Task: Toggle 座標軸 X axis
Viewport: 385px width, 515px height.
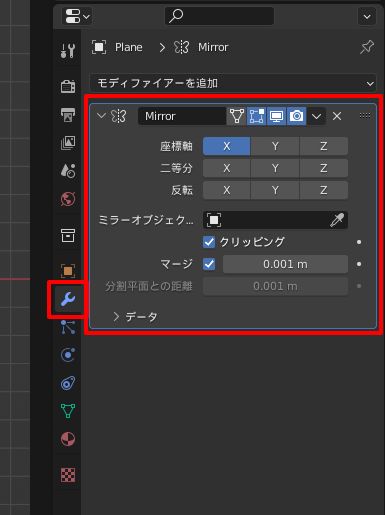Action: (226, 146)
